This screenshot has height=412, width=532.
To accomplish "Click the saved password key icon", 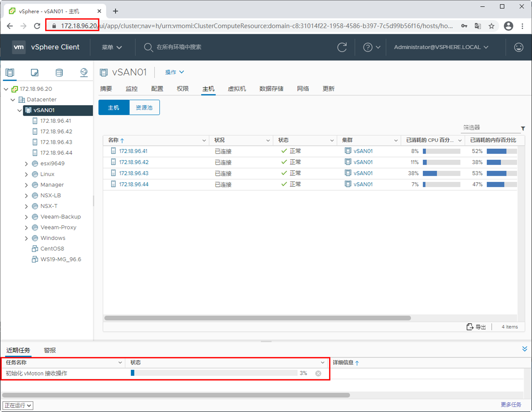I will (464, 26).
